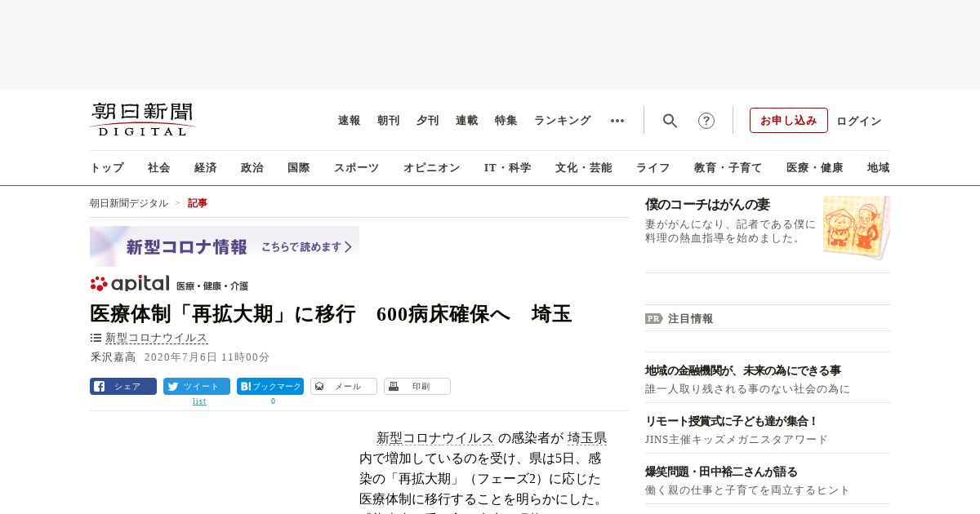Open the 新型コロナウイルス topic tag link
Screen dimensions: 980x514
click(x=157, y=338)
